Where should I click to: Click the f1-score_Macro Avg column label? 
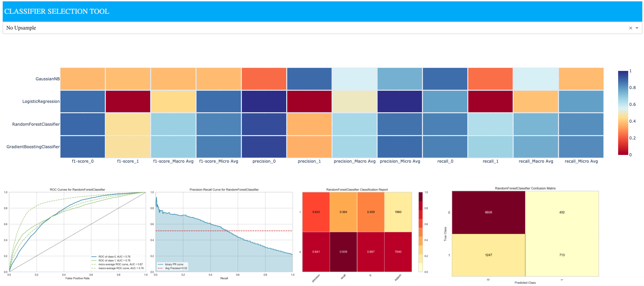click(173, 161)
